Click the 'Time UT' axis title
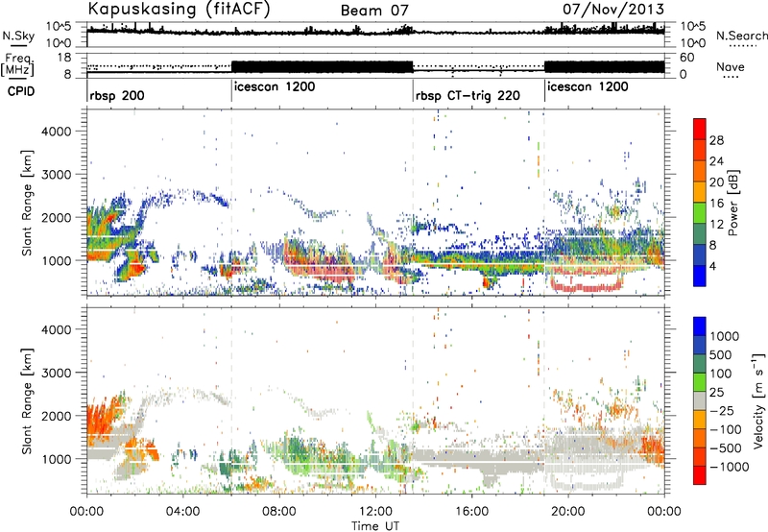Image resolution: width=768 pixels, height=532 pixels. [x=375, y=526]
